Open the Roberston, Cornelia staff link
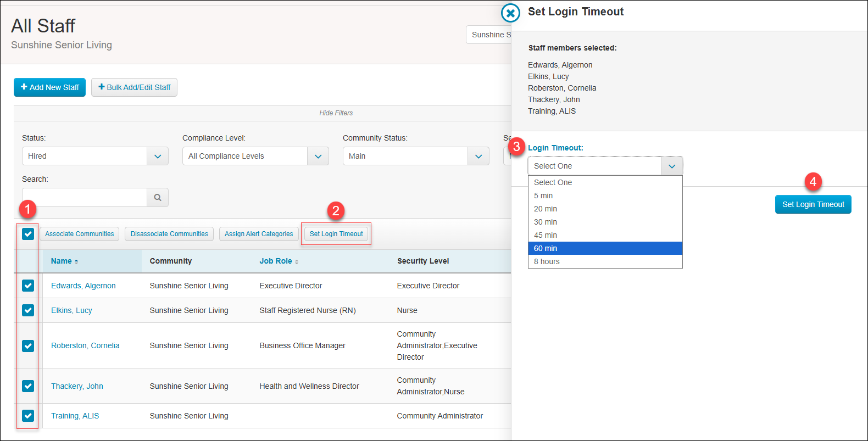Screen dimensions: 868x441 85,345
